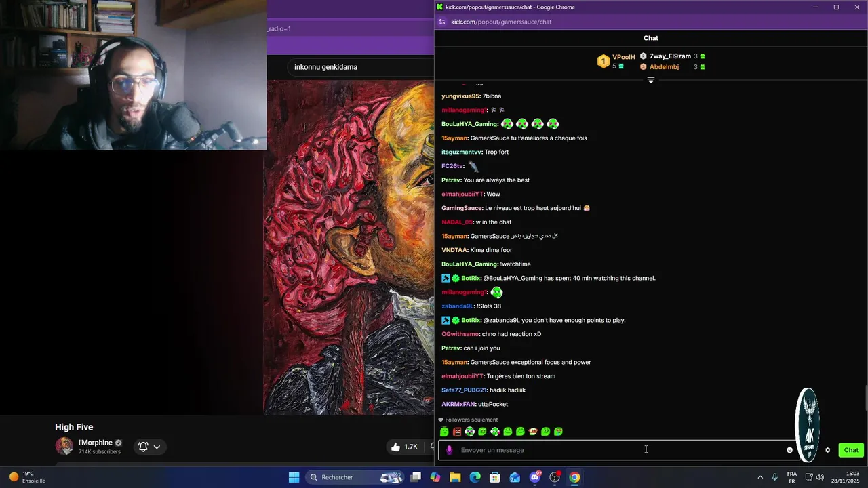The height and width of the screenshot is (488, 868).
Task: Click the Followers seulement notice
Action: point(468,420)
